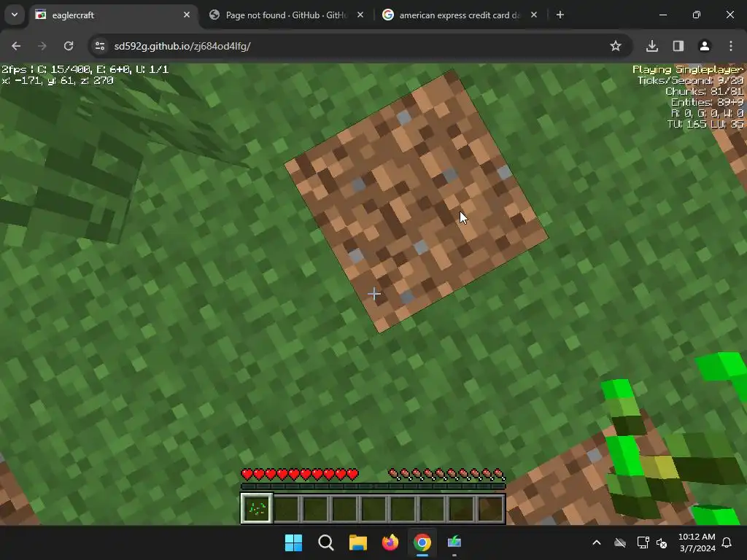This screenshot has height=560, width=747.
Task: Bookmark this page with the star icon
Action: coord(615,46)
